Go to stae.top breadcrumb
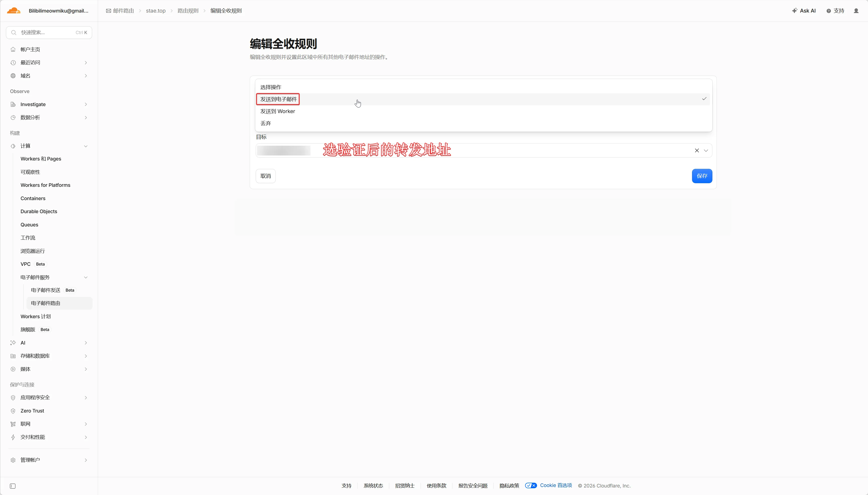 point(156,11)
